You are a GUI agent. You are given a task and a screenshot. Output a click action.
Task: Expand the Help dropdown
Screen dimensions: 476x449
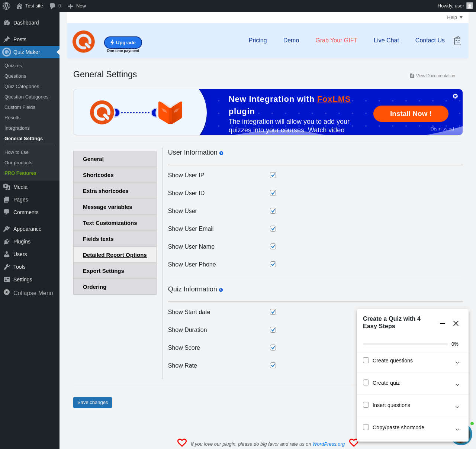point(455,17)
